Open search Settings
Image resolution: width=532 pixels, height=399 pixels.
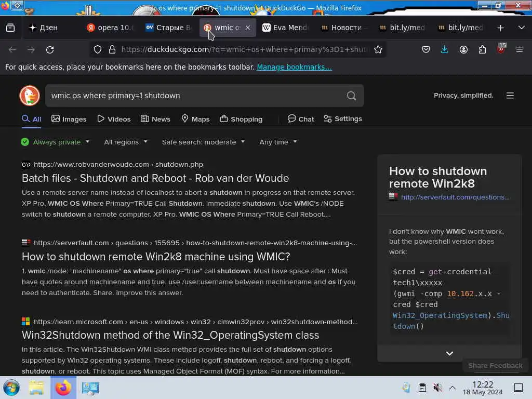click(343, 119)
